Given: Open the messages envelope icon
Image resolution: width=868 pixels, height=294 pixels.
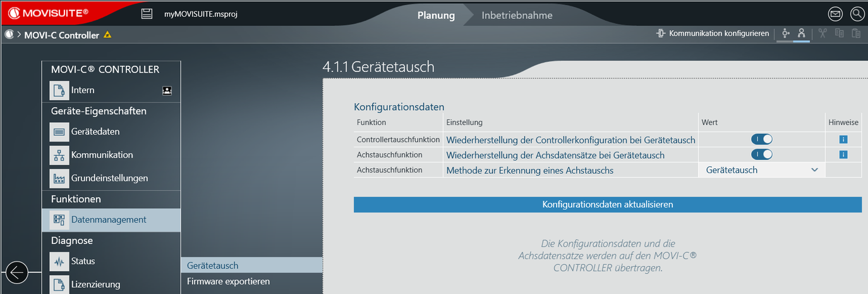Looking at the screenshot, I should [x=835, y=13].
